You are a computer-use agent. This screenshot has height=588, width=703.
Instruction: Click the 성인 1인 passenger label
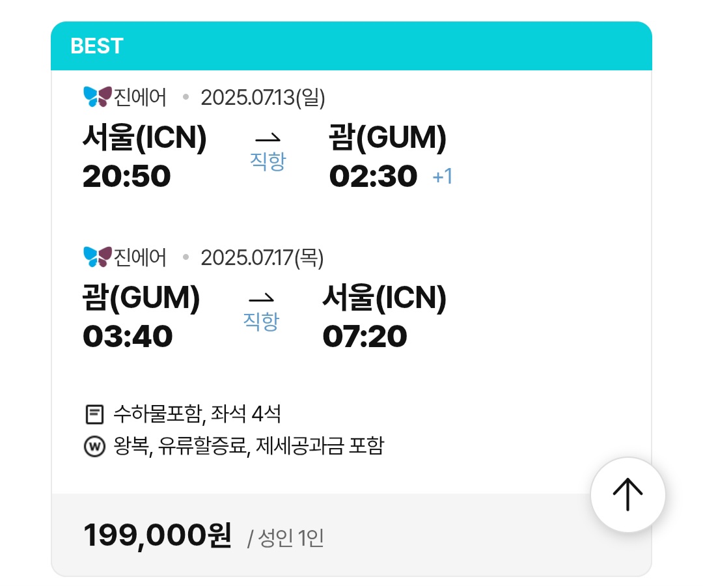[x=286, y=539]
